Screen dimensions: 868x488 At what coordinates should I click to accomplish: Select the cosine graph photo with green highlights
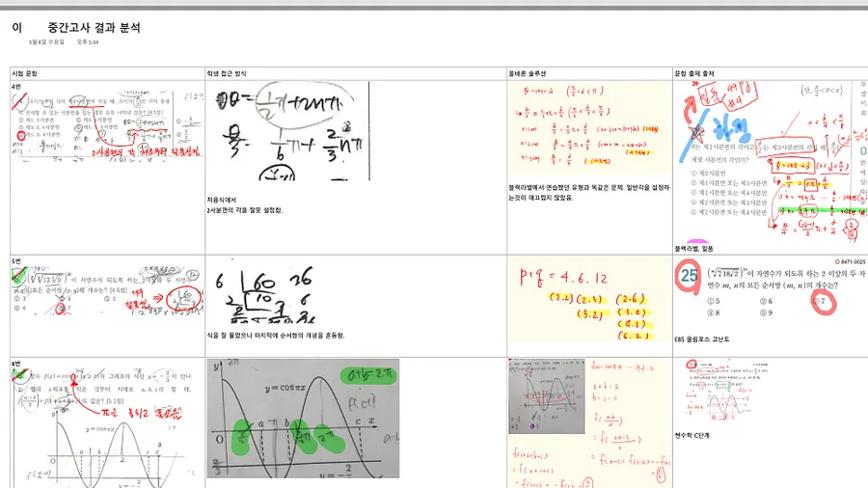coord(303,419)
